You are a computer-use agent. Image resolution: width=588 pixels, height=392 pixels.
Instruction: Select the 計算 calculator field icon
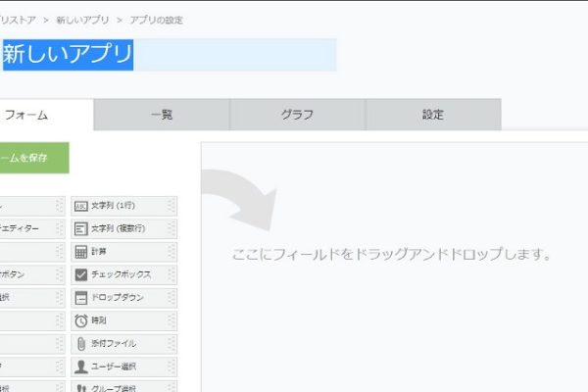(81, 252)
